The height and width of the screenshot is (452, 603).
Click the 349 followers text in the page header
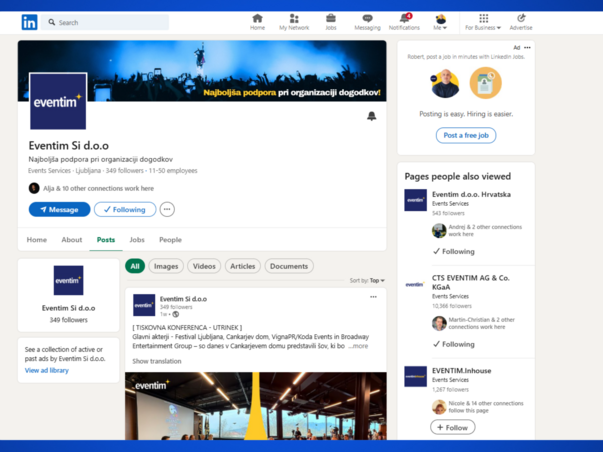pyautogui.click(x=125, y=170)
